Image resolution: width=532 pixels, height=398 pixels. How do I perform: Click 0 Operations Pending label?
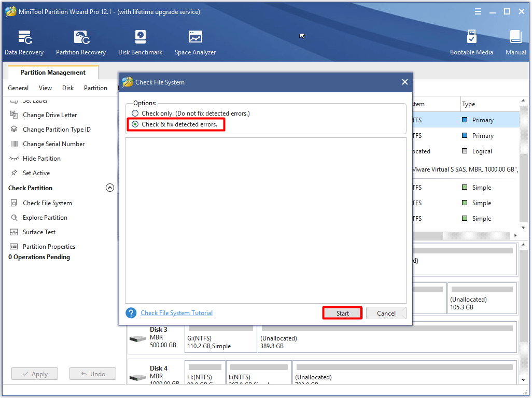(x=39, y=257)
